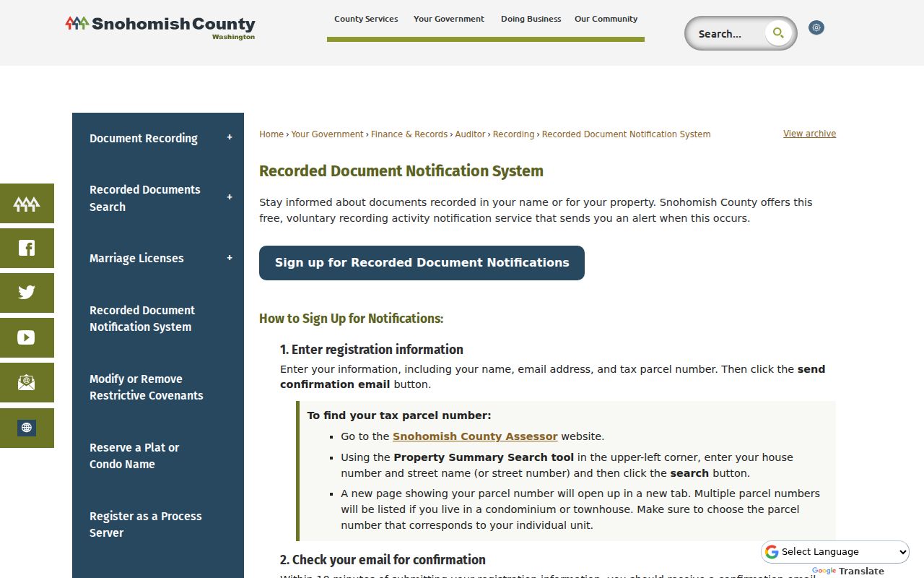The width and height of the screenshot is (924, 578).
Task: Click the How to Sign Up heading
Action: (351, 319)
